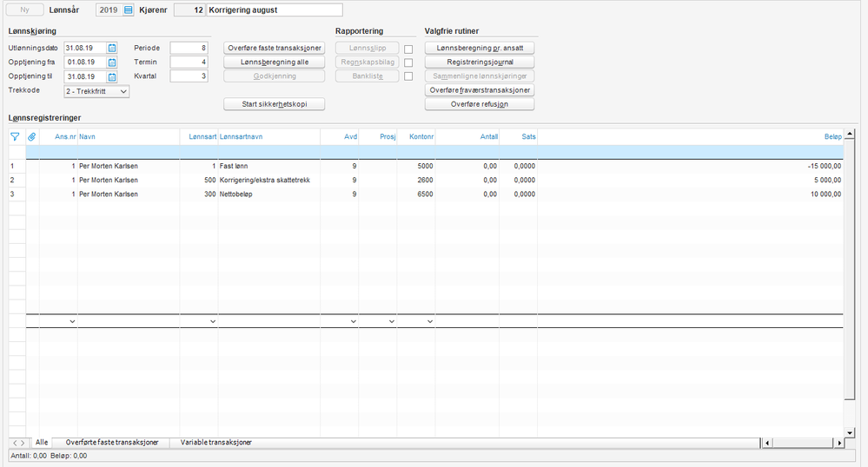Click the horizontal scrollbar right arrow
The image size is (868, 467).
[839, 443]
